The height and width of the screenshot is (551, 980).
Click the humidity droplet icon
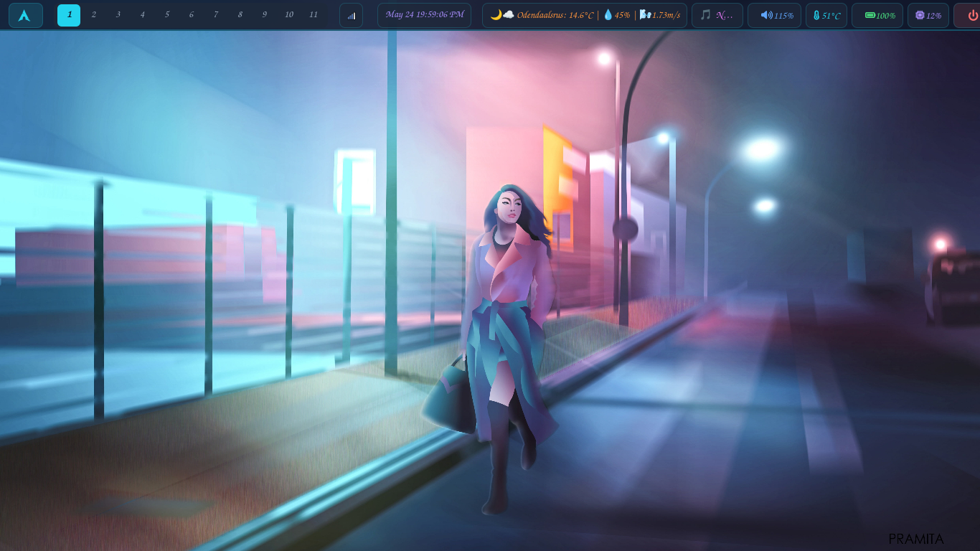[608, 15]
